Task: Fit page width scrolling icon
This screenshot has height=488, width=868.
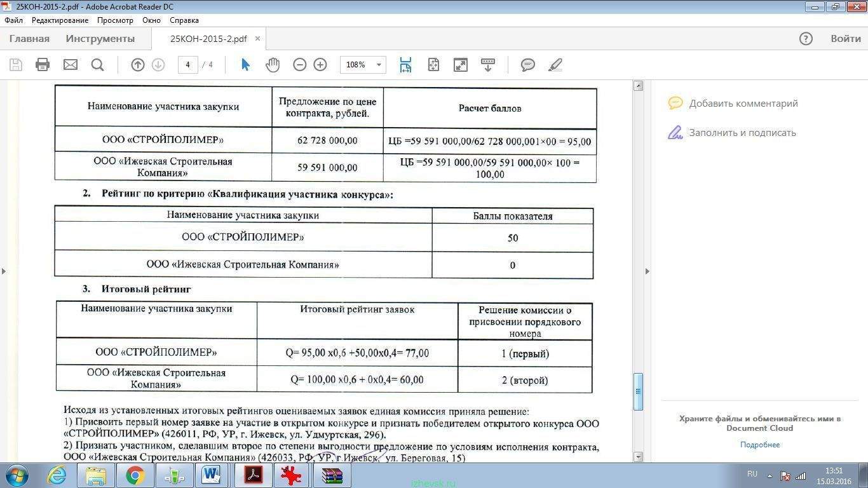Action: pos(405,65)
